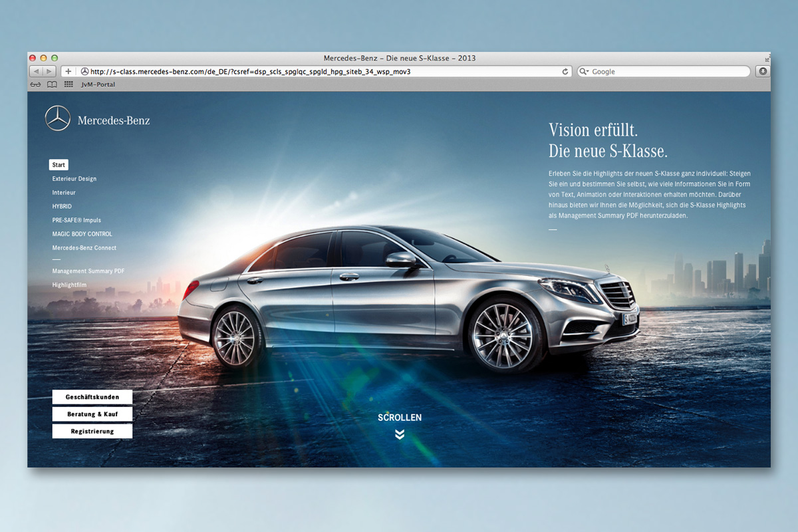The width and height of the screenshot is (798, 532).
Task: Open the JvM-Portal bookmark
Action: click(x=98, y=84)
